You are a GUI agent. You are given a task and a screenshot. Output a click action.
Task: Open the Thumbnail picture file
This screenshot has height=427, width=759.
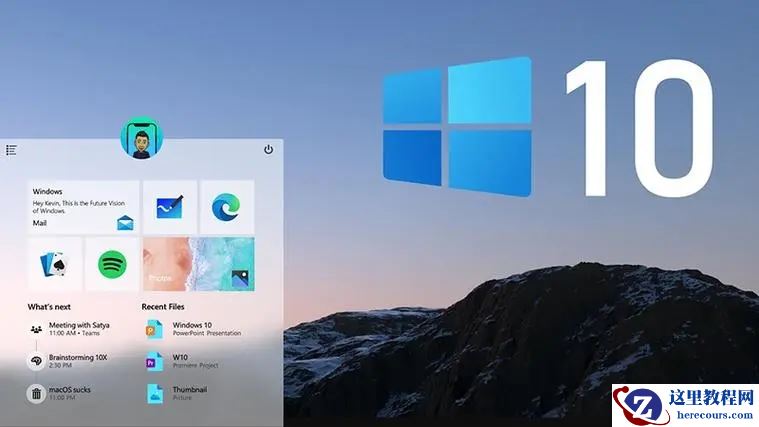(177, 394)
